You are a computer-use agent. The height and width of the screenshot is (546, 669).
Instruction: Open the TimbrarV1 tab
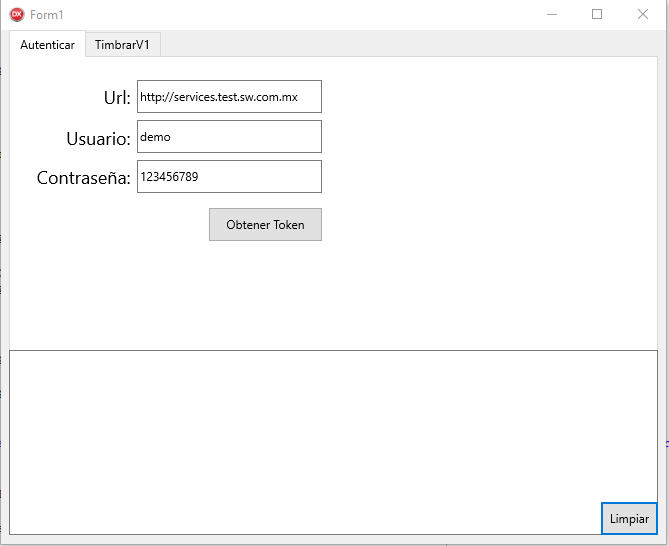tap(122, 45)
